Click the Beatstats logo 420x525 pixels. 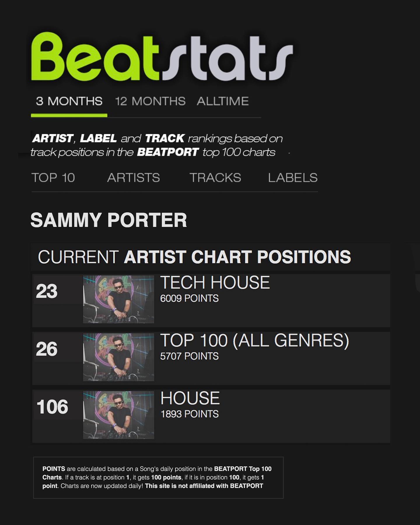[162, 57]
